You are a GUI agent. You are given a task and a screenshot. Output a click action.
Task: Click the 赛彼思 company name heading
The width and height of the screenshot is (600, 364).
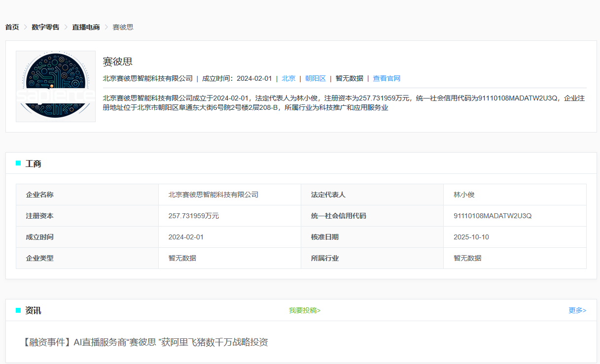click(x=117, y=62)
